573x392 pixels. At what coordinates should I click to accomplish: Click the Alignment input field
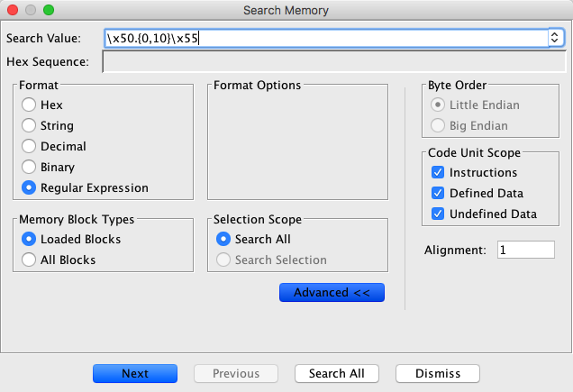(525, 250)
